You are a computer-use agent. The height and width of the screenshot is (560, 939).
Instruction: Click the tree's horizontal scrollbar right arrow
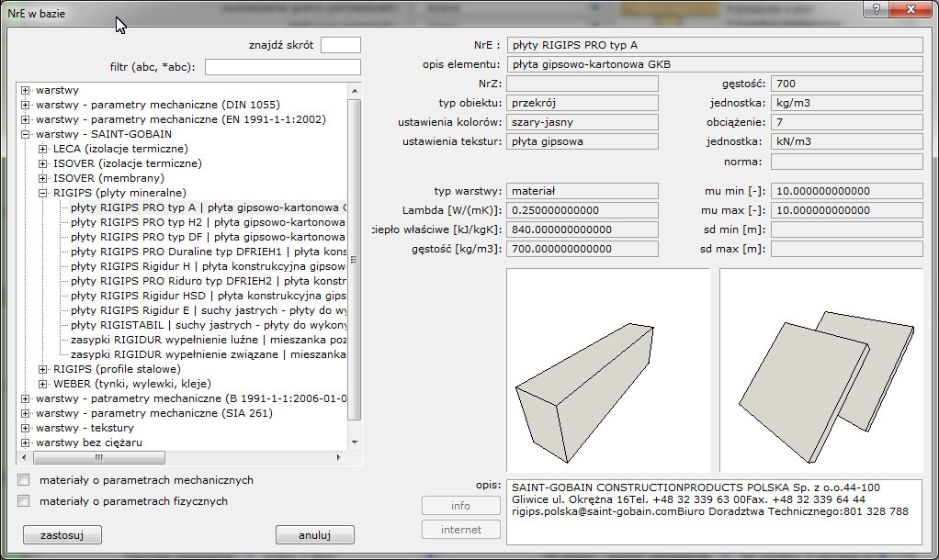(x=338, y=458)
